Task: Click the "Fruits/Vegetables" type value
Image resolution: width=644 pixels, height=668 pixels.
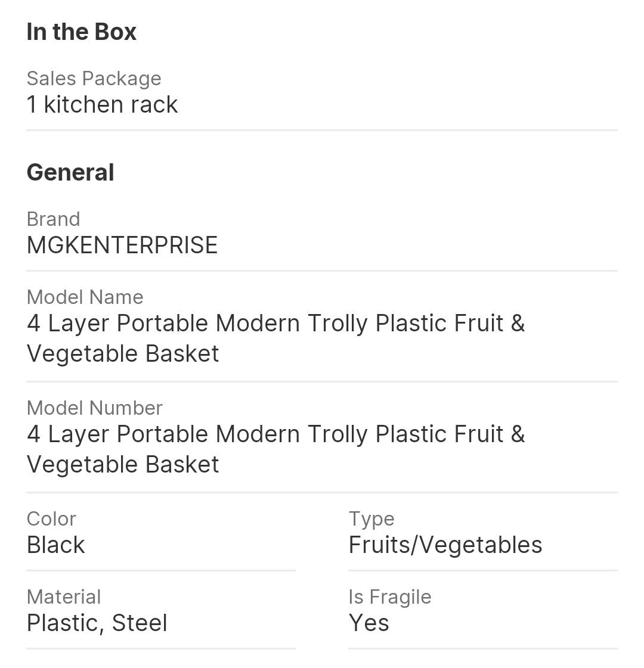Action: coord(445,545)
